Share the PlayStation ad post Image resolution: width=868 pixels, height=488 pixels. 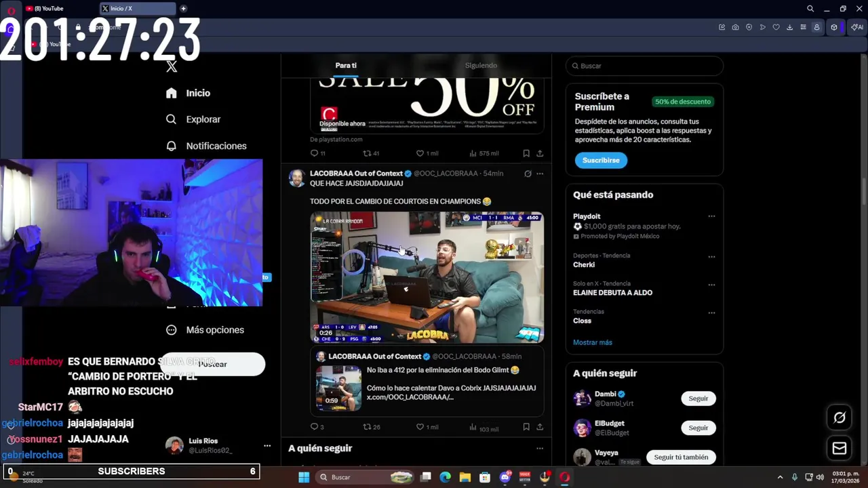[x=540, y=153]
